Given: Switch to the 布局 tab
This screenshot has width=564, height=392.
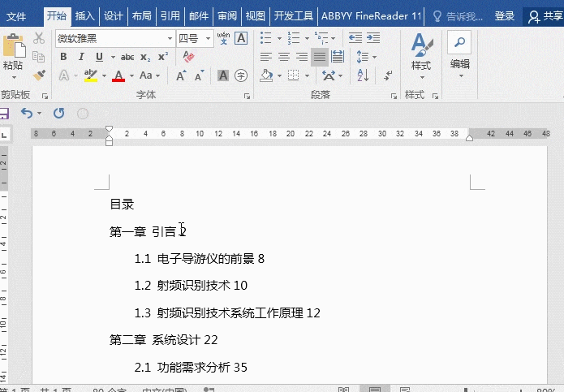Looking at the screenshot, I should tap(141, 16).
